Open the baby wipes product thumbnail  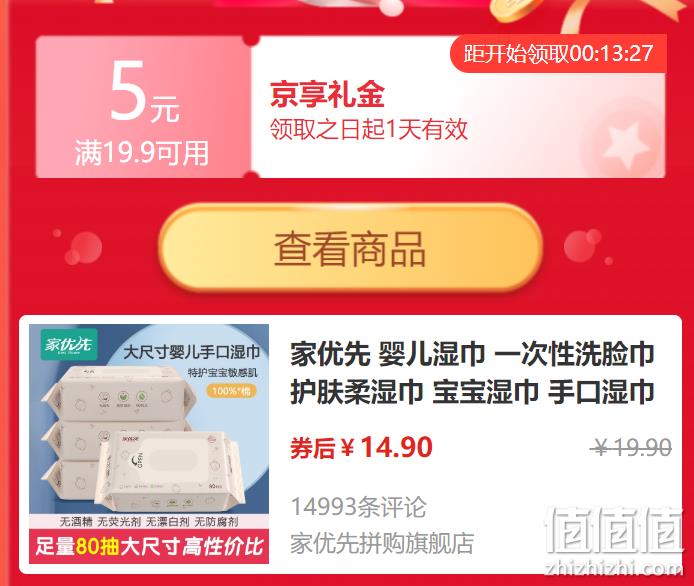coord(149,444)
